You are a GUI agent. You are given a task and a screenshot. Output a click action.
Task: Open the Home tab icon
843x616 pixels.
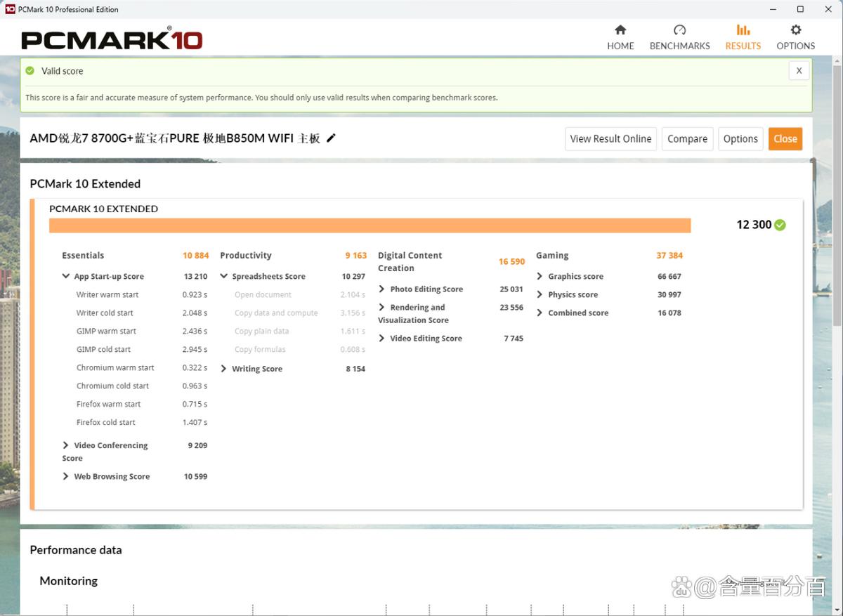[620, 30]
